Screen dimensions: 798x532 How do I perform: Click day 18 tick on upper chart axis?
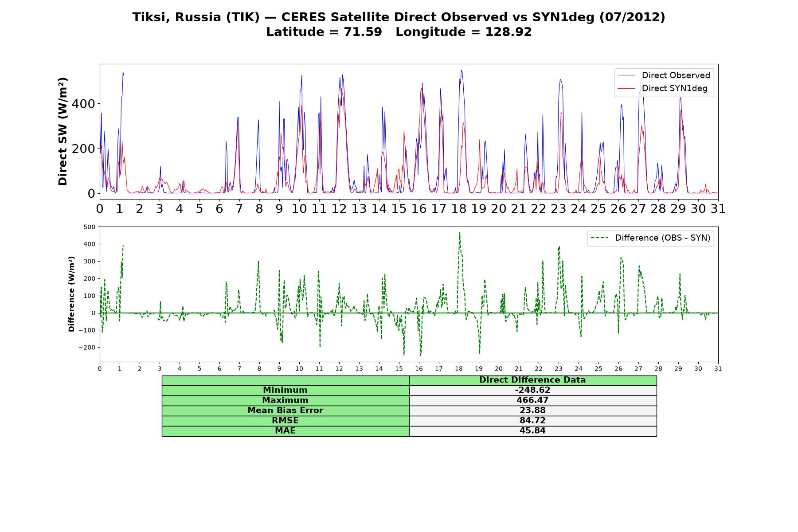[459, 209]
